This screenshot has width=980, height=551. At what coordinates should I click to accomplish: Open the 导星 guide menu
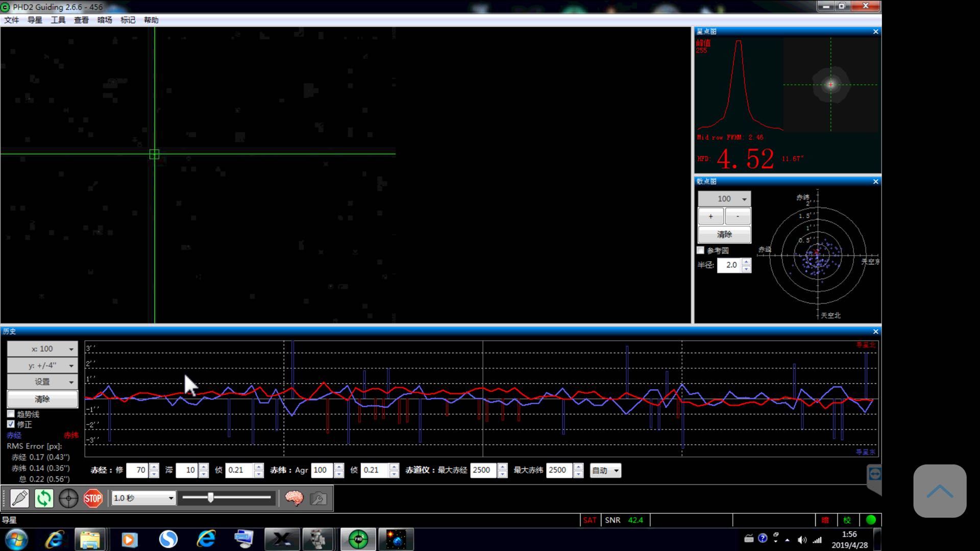35,20
